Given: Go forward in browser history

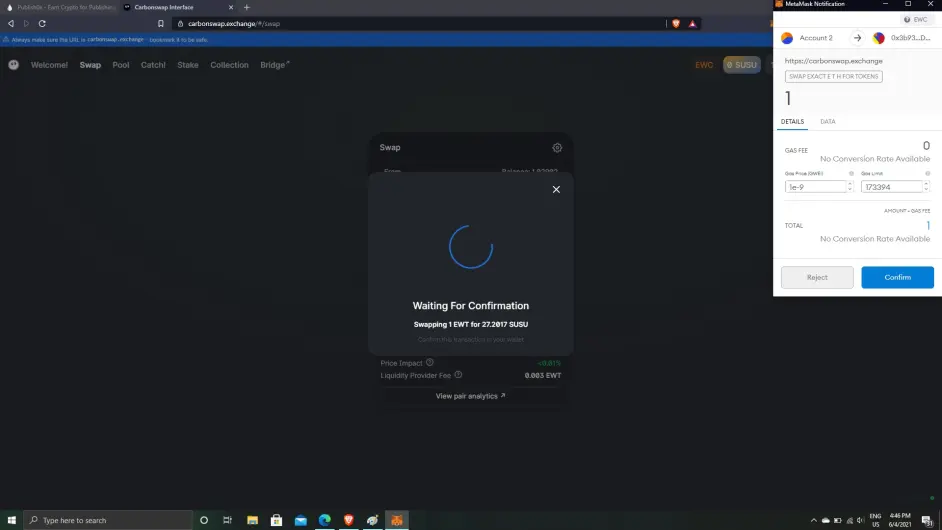Looking at the screenshot, I should click(26, 23).
